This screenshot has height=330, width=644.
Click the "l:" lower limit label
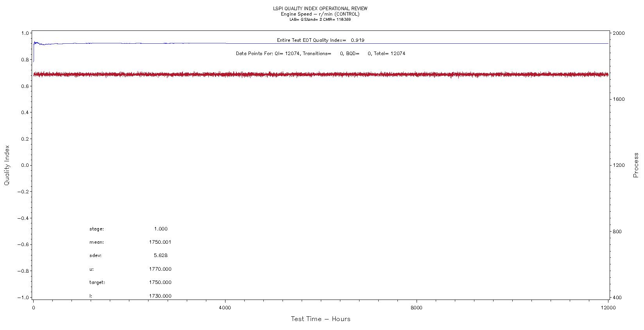coord(91,296)
